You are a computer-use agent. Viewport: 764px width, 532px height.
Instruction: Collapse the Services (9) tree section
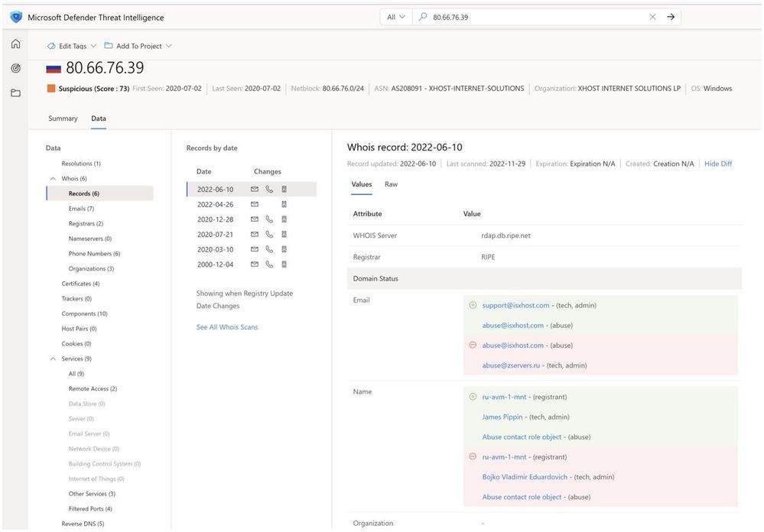coord(53,358)
